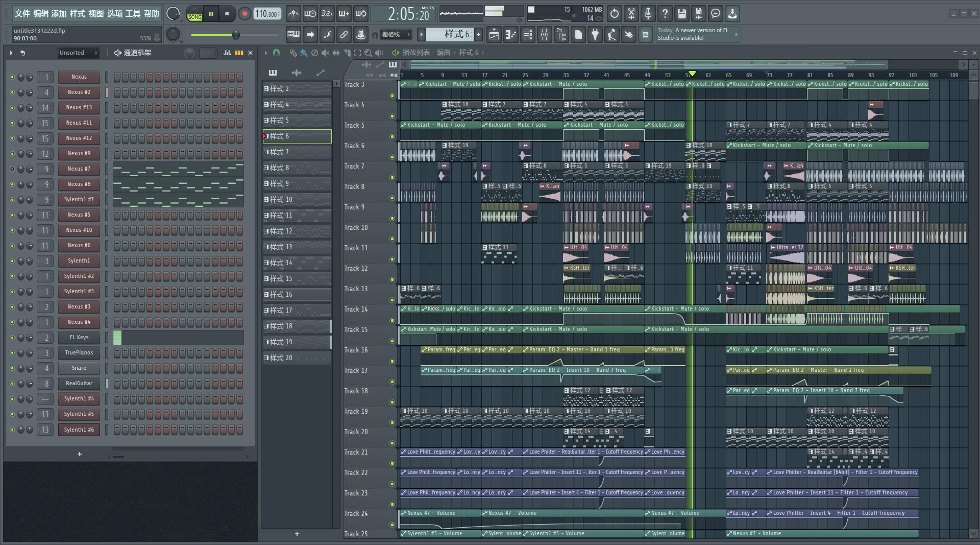Screen dimensions: 980x545
Task: Add a channel with the plus button
Action: click(x=80, y=454)
